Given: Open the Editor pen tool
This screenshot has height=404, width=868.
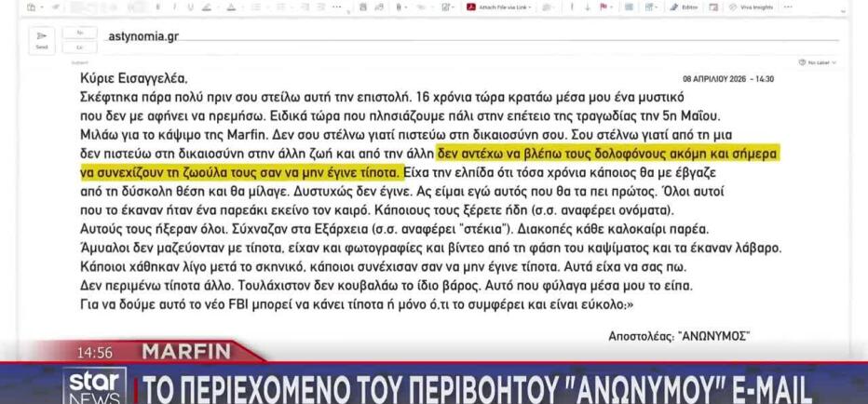Looking at the screenshot, I should coord(684,7).
